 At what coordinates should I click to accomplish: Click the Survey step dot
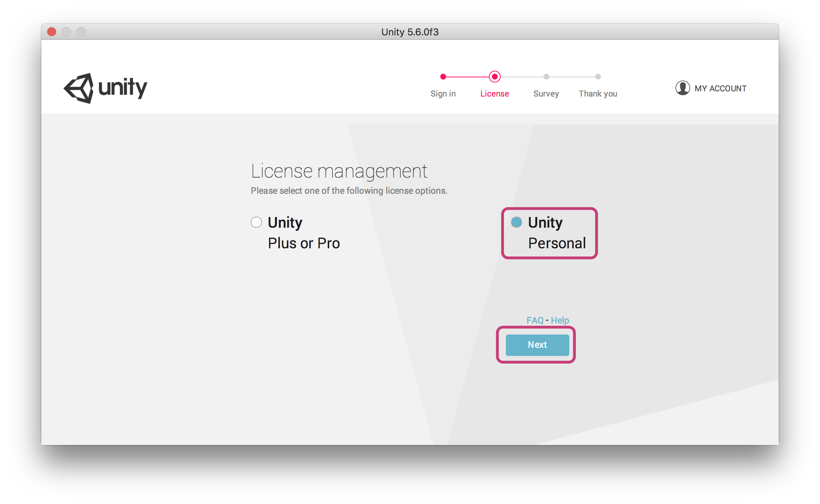click(x=546, y=77)
